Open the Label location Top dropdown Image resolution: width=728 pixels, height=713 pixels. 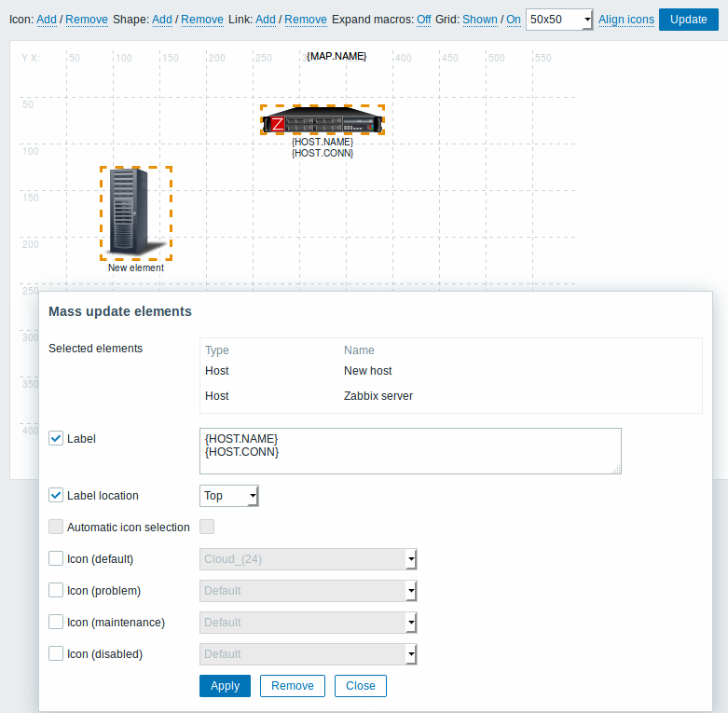[x=228, y=497]
